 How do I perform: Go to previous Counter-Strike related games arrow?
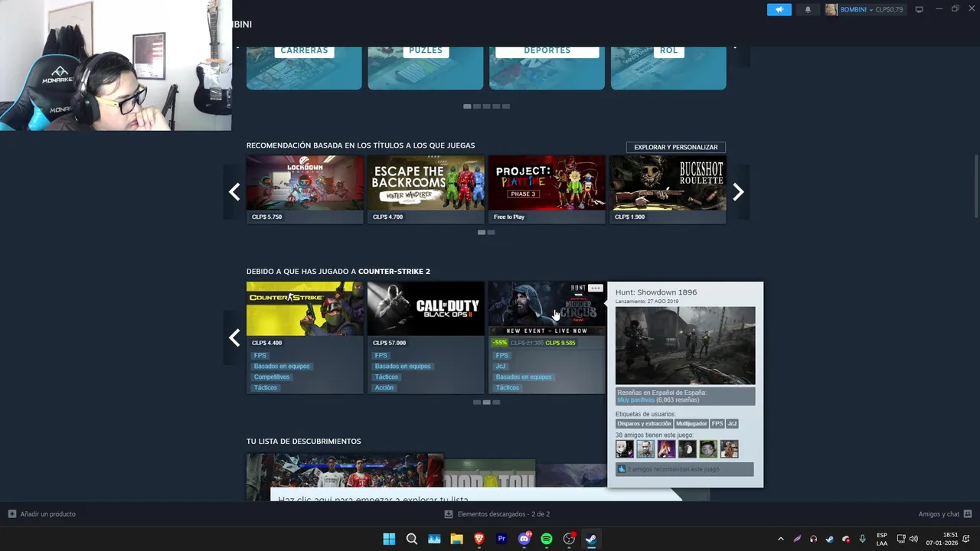[234, 337]
